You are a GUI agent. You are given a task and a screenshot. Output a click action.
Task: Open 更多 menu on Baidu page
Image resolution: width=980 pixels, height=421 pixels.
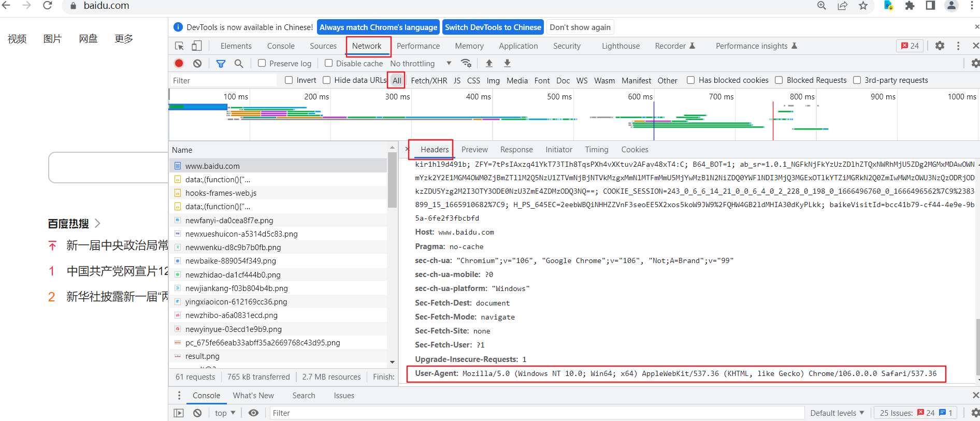tap(124, 39)
